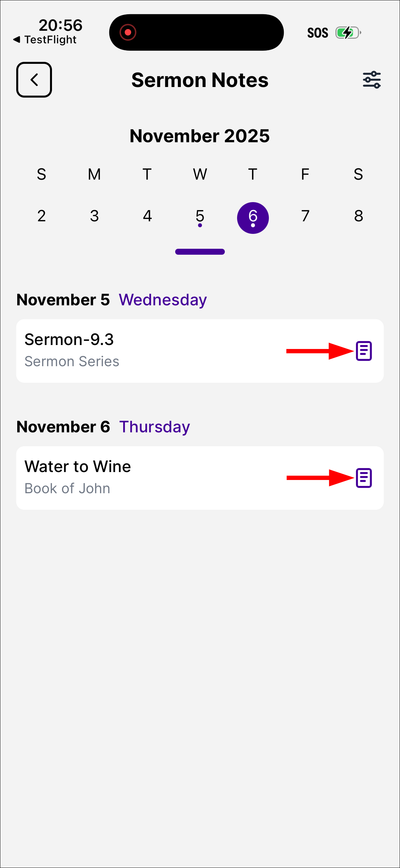This screenshot has height=868, width=400.
Task: Tap the back arrow button
Action: pos(34,80)
